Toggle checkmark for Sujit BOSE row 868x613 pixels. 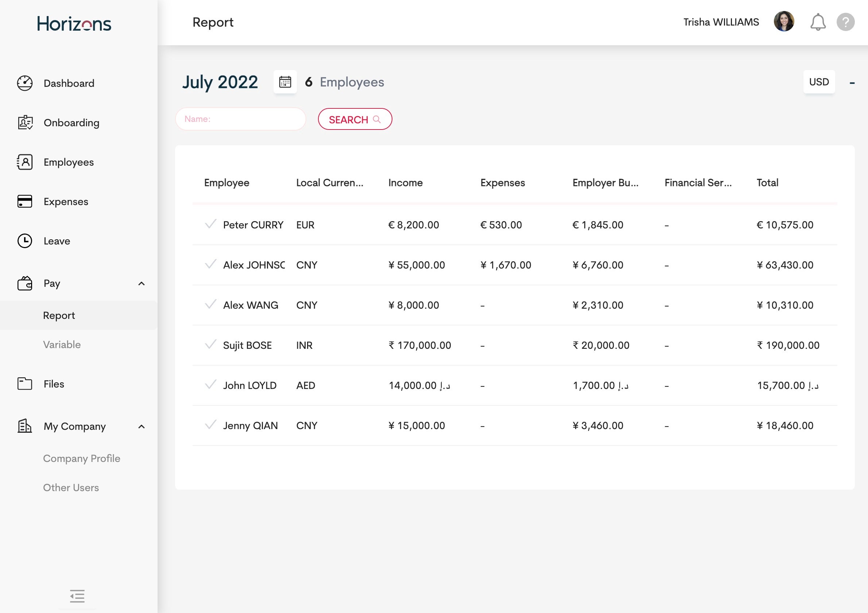coord(210,344)
